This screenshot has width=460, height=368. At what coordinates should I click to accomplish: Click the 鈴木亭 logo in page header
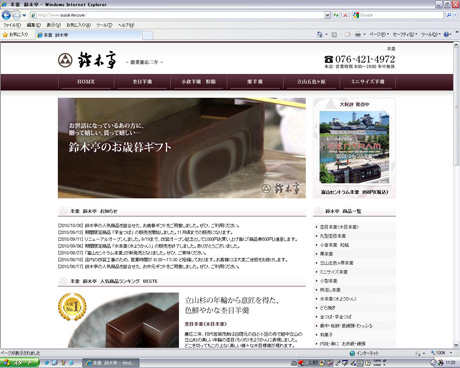[x=87, y=60]
